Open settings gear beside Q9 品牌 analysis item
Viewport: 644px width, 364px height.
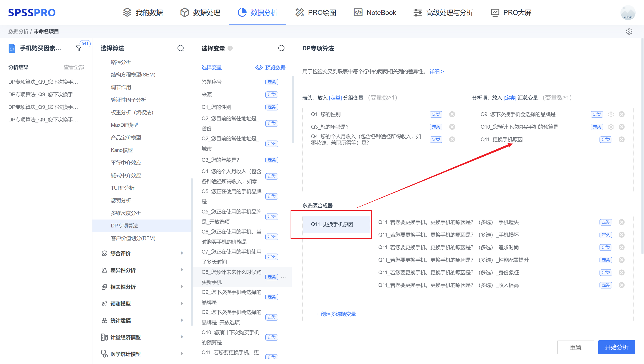click(x=611, y=114)
